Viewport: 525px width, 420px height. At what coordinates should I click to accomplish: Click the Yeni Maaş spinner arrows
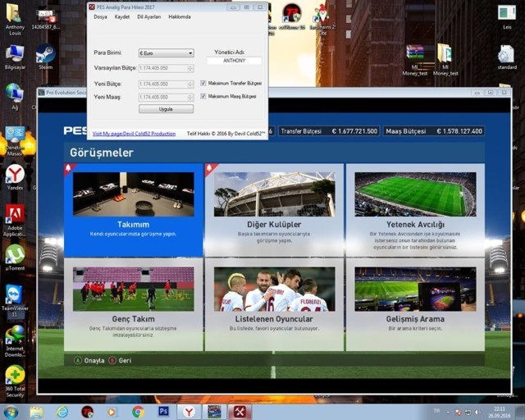(190, 97)
